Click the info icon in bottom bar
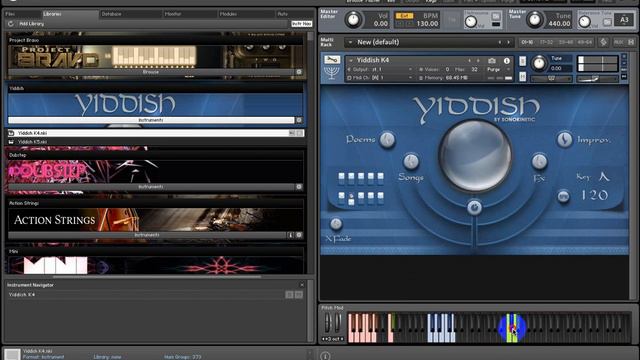Screen dimensions: 640x360 [325, 356]
